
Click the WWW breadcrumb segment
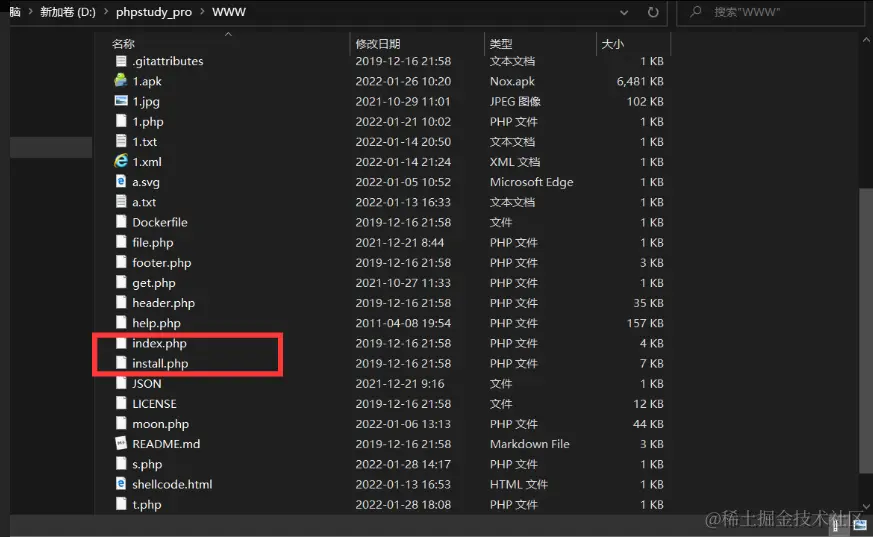(x=229, y=12)
